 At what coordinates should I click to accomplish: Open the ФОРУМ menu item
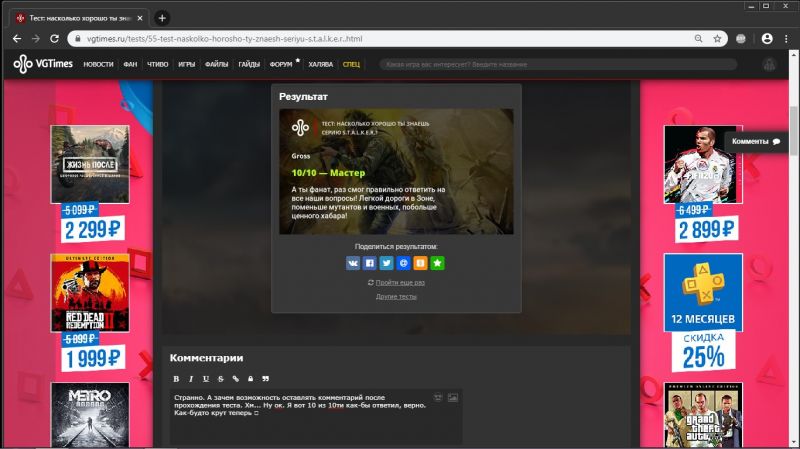click(281, 64)
